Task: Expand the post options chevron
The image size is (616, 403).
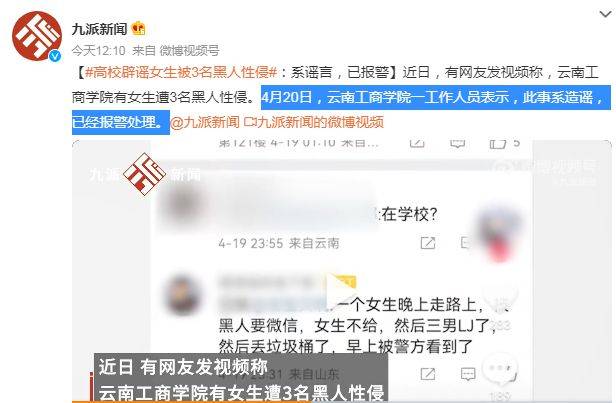Action: coord(606,15)
